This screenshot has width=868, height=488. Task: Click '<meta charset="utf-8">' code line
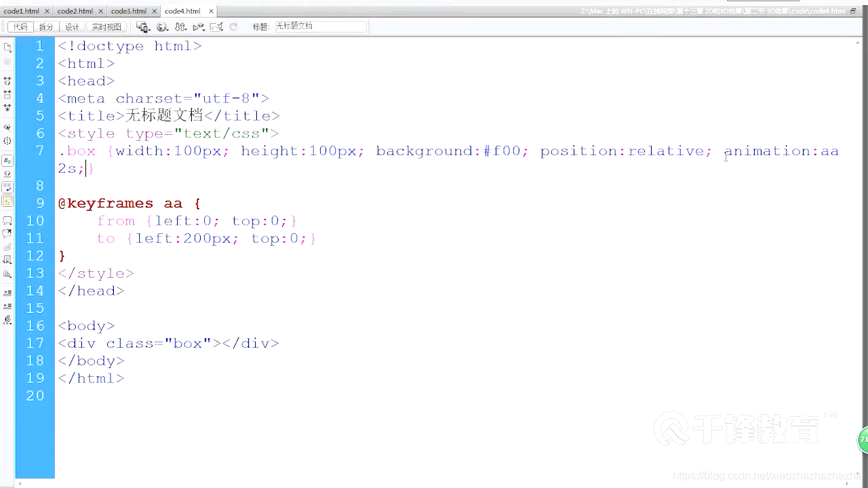point(163,98)
